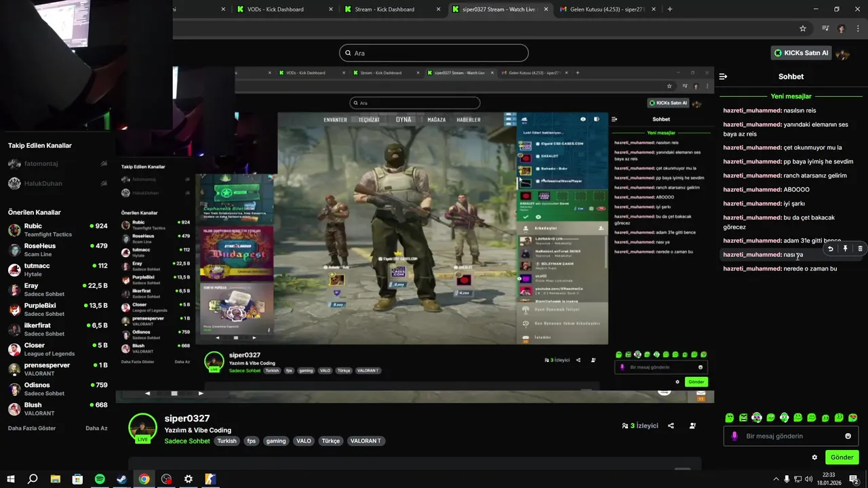Select the gaming tag
Viewport: 868px width, 488px height.
[x=276, y=441]
